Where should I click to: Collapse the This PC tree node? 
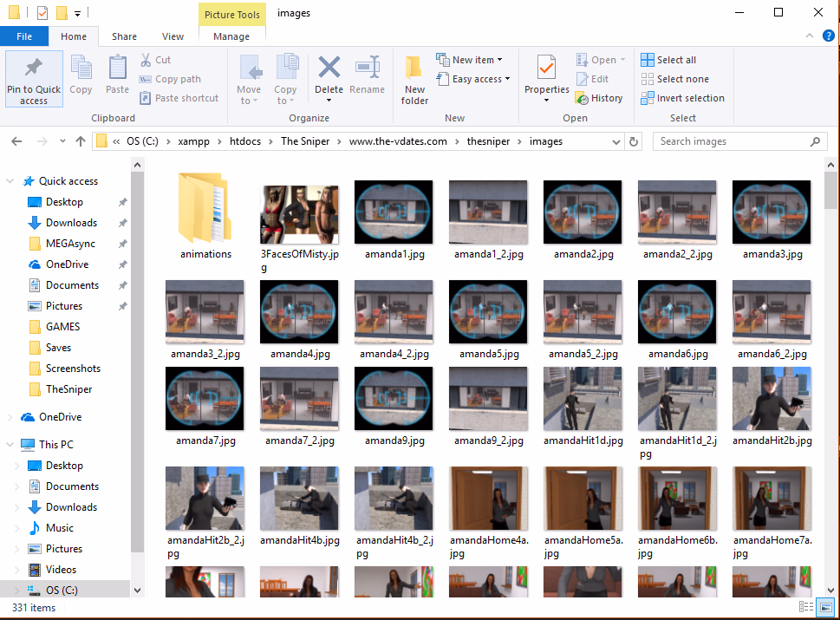click(x=10, y=444)
